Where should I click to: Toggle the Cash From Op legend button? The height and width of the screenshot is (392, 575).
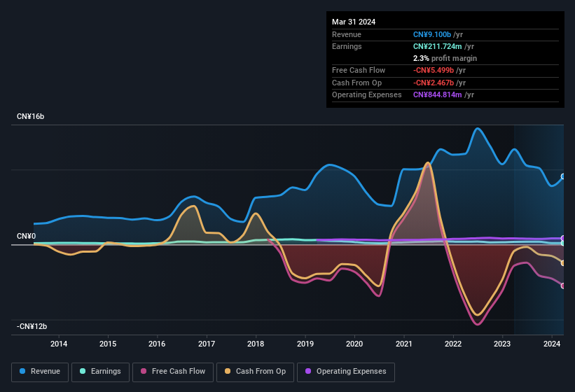pos(255,372)
